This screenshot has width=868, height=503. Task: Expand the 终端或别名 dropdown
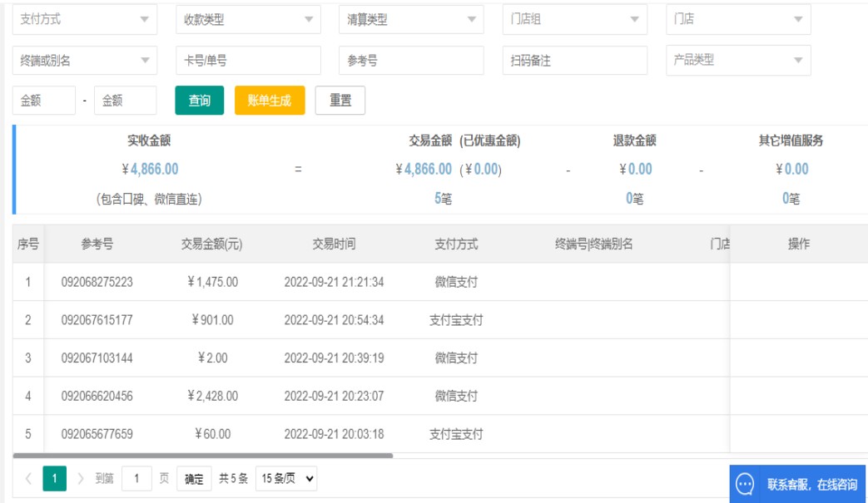point(84,60)
